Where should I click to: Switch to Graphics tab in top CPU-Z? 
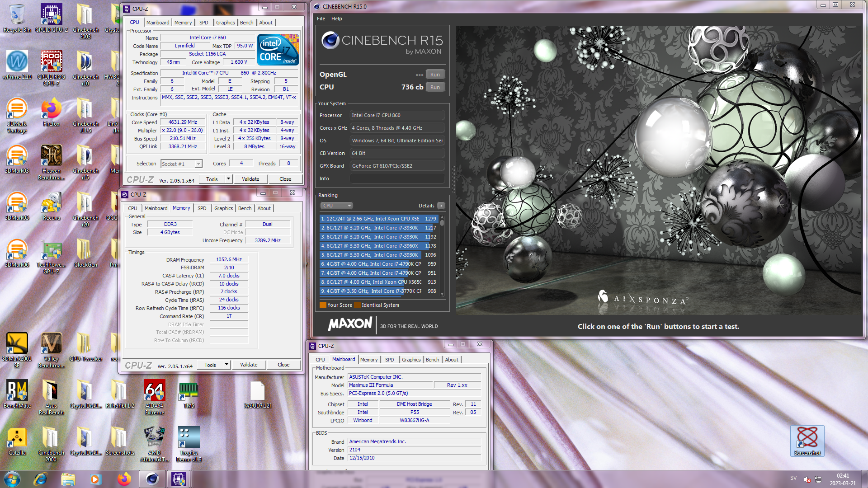pyautogui.click(x=225, y=23)
